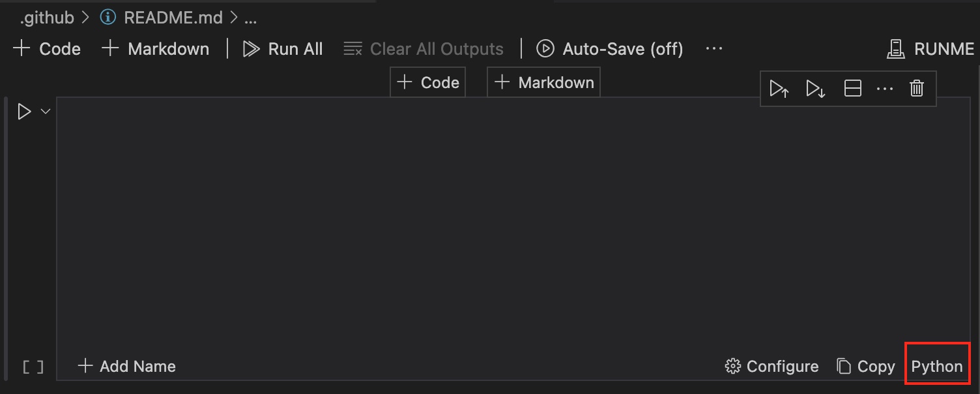Open more cell actions ellipsis menu
This screenshot has height=394, width=980.
pyautogui.click(x=885, y=89)
